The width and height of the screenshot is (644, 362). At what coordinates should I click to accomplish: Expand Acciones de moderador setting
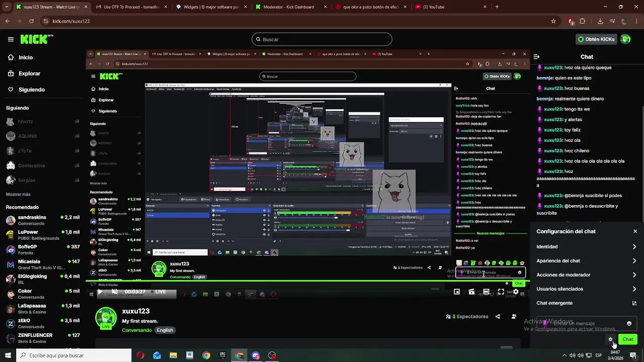point(587,275)
